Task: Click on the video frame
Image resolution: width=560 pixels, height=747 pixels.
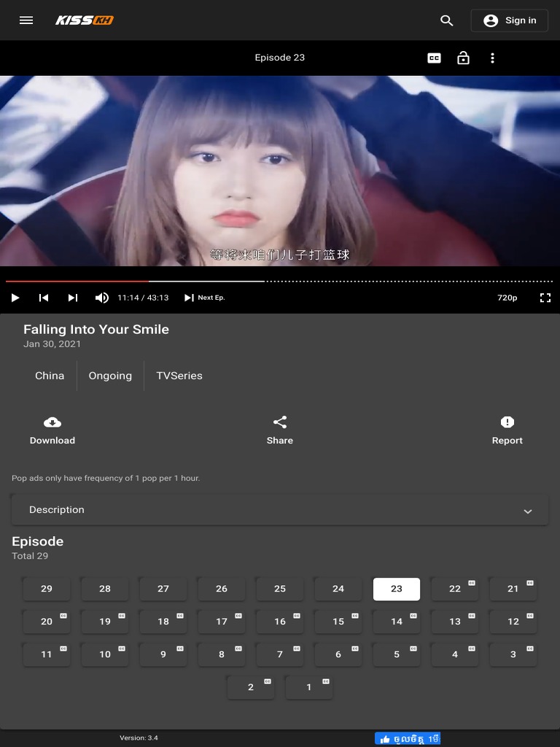Action: (280, 171)
